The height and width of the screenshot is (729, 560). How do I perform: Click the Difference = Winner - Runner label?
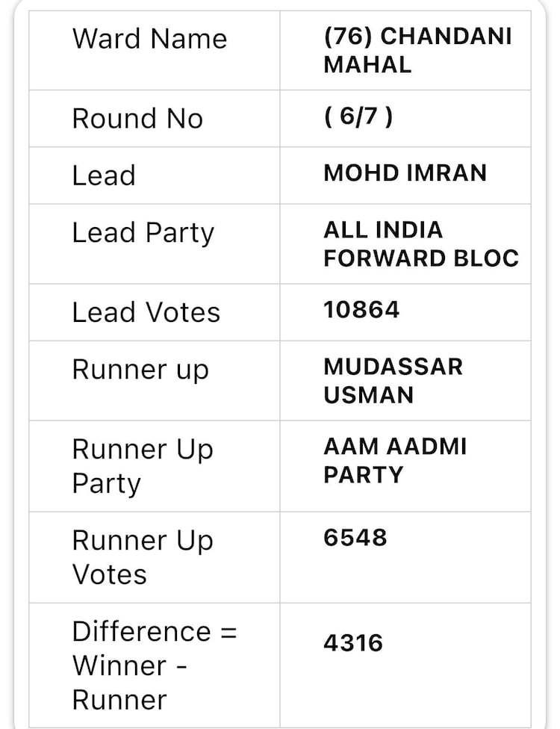pyautogui.click(x=153, y=666)
